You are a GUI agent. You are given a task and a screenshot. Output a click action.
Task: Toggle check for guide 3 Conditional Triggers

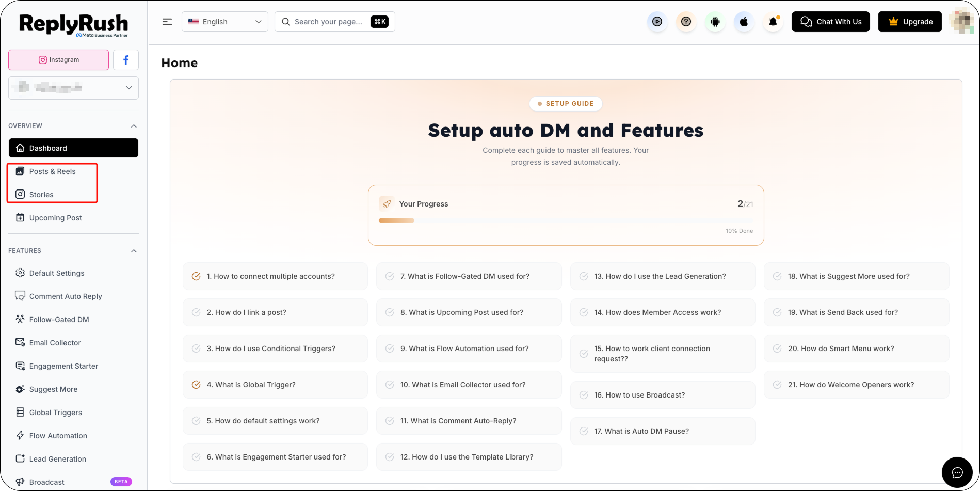(x=196, y=349)
